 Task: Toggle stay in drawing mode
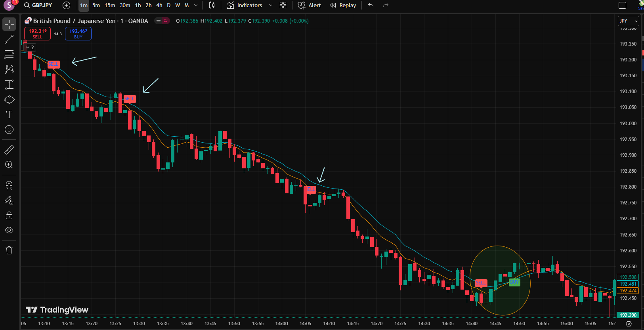click(9, 200)
